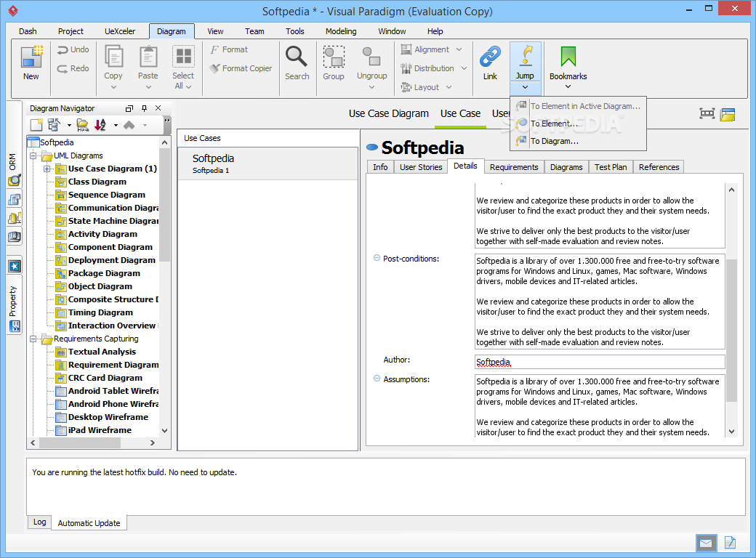
Task: Expand the Copy options arrow
Action: click(114, 87)
